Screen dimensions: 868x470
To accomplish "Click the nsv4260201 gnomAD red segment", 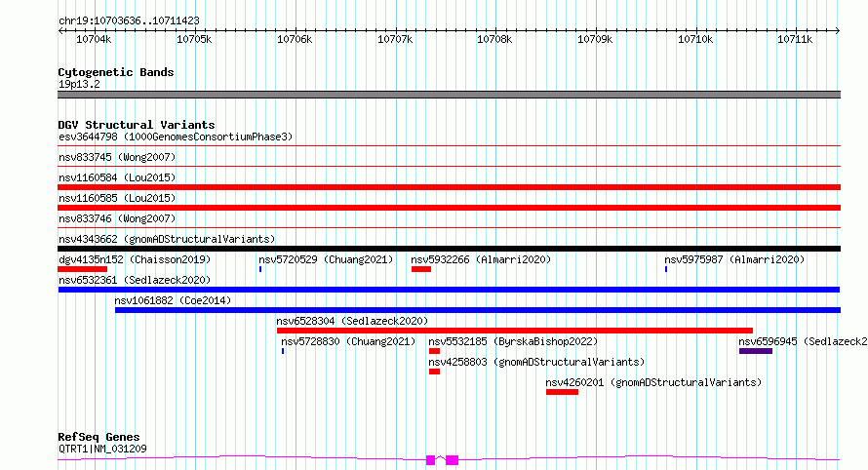I will click(562, 392).
